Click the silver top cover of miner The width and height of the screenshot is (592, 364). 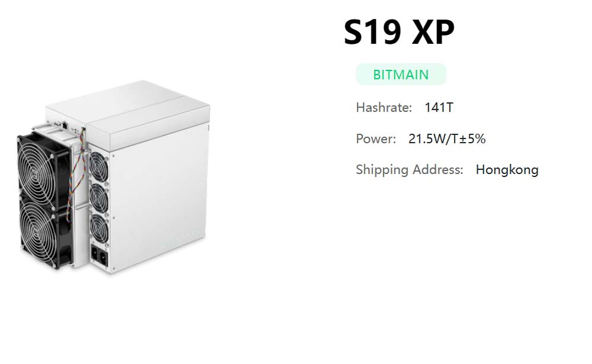coord(127,105)
